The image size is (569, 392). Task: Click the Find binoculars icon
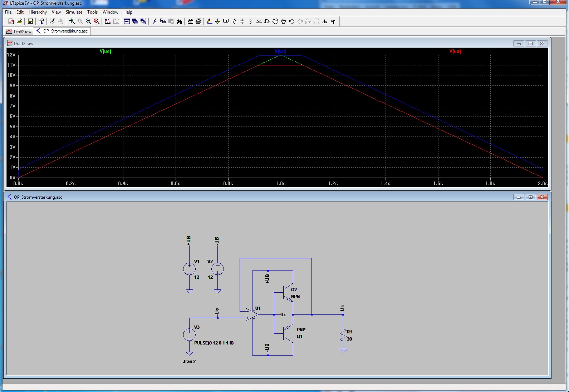179,21
